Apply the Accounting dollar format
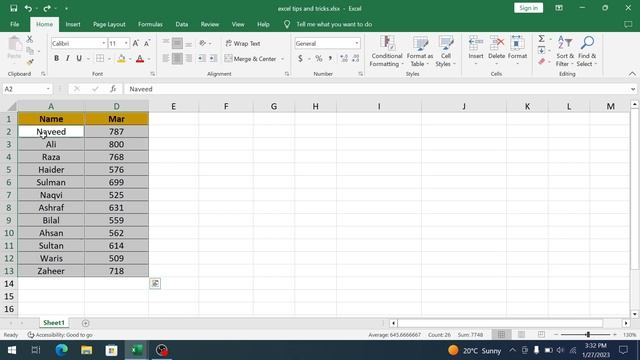This screenshot has height=360, width=640. (x=300, y=59)
